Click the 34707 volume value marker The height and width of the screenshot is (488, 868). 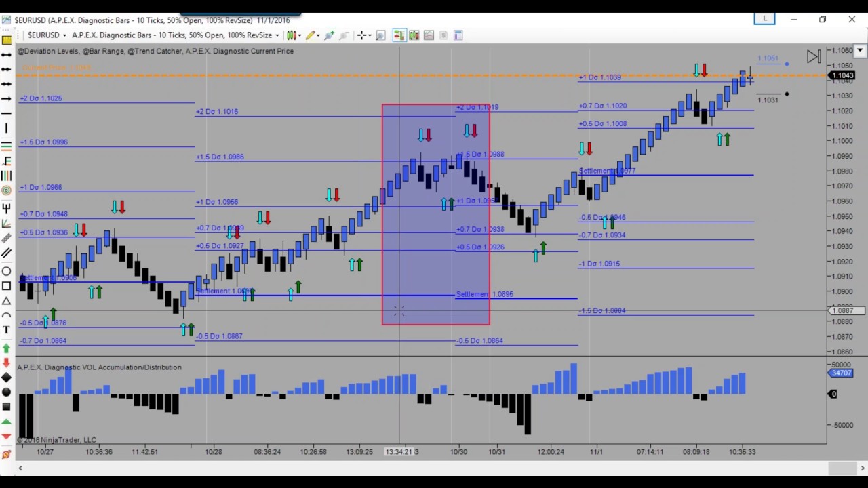(842, 373)
